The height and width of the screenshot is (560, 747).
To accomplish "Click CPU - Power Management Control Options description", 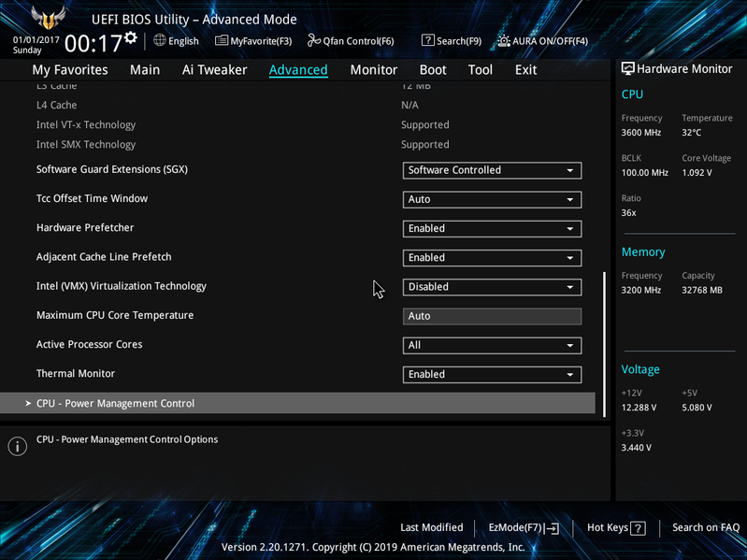I will pyautogui.click(x=127, y=439).
